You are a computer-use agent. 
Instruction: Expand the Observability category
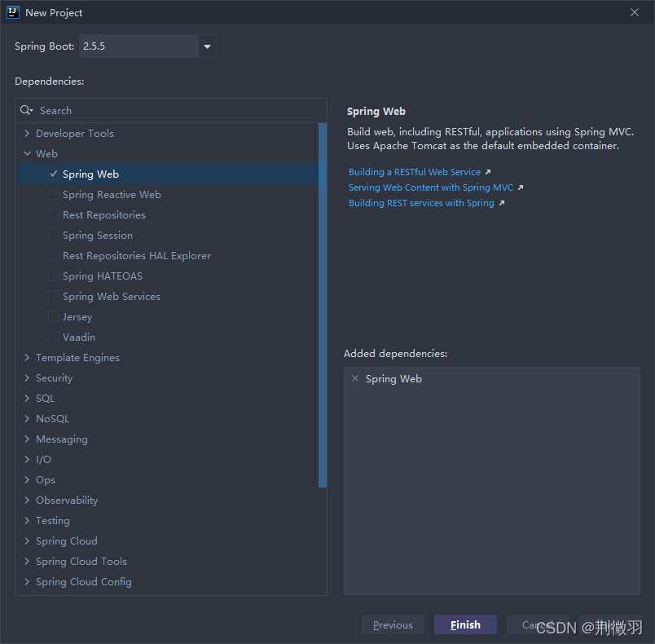[27, 500]
